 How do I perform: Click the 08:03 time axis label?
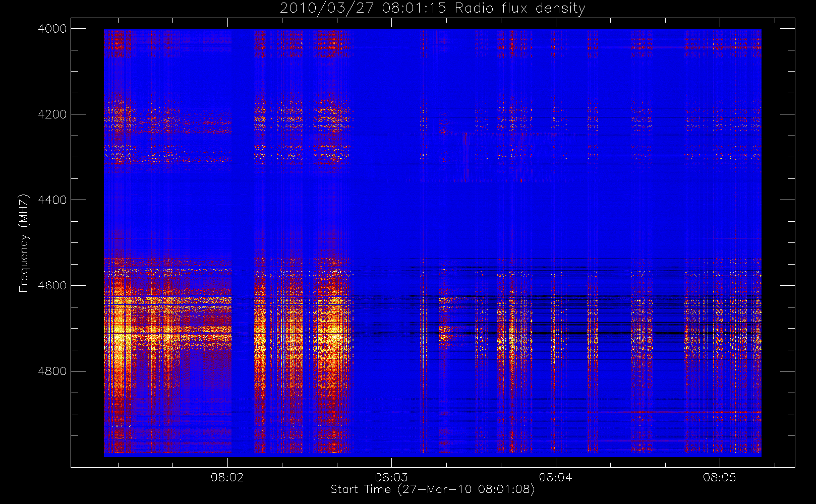(391, 477)
